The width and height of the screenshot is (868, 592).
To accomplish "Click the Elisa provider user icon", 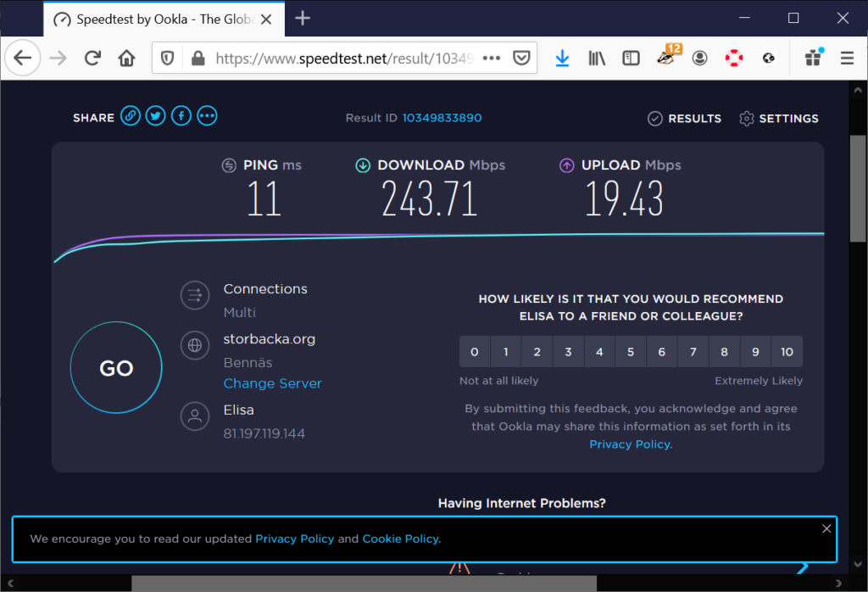I will 195,416.
